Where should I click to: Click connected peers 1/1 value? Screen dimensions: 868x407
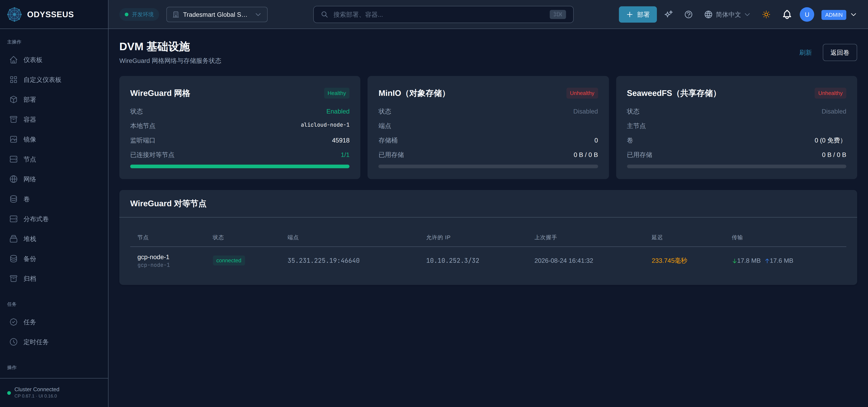[345, 155]
